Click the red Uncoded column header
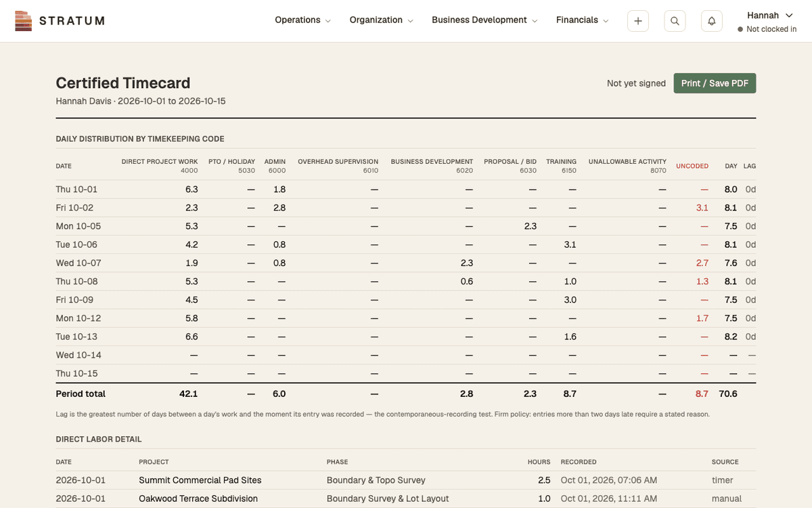 coord(692,166)
